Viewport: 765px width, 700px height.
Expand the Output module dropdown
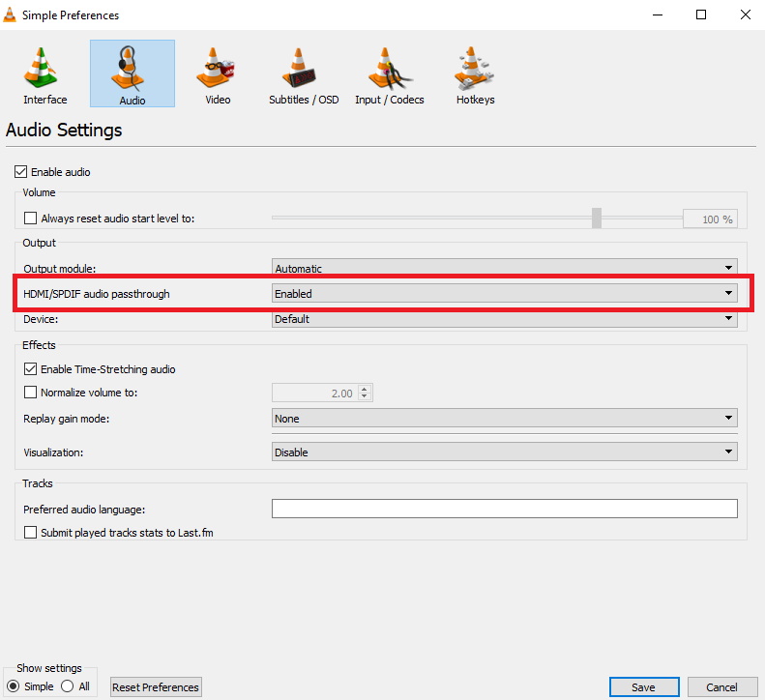[x=504, y=268]
